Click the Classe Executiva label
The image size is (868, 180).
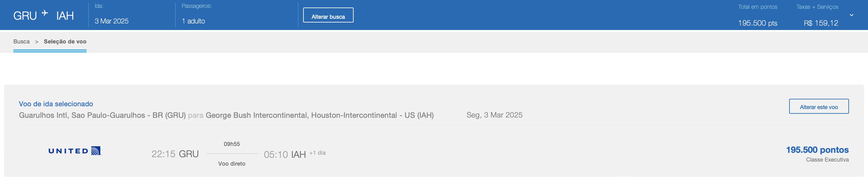[827, 160]
